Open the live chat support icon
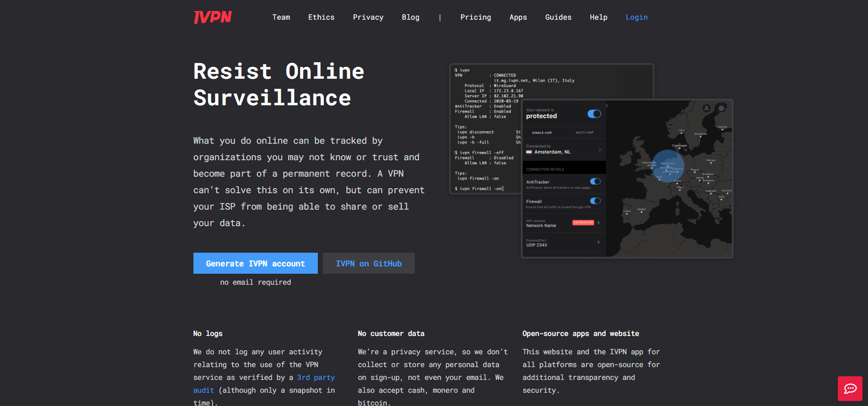 click(x=850, y=389)
